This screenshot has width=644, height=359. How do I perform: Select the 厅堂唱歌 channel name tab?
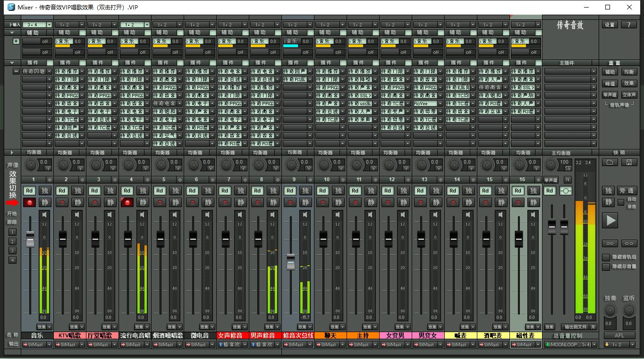click(x=102, y=336)
